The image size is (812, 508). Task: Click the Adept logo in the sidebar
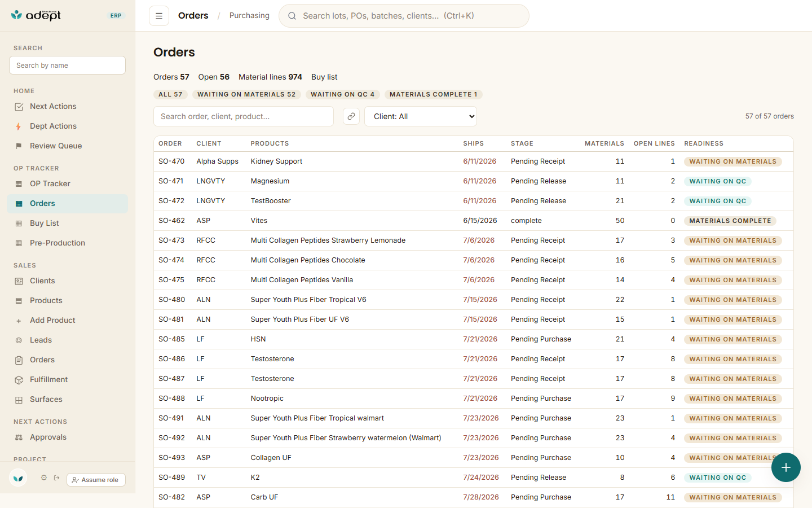36,15
